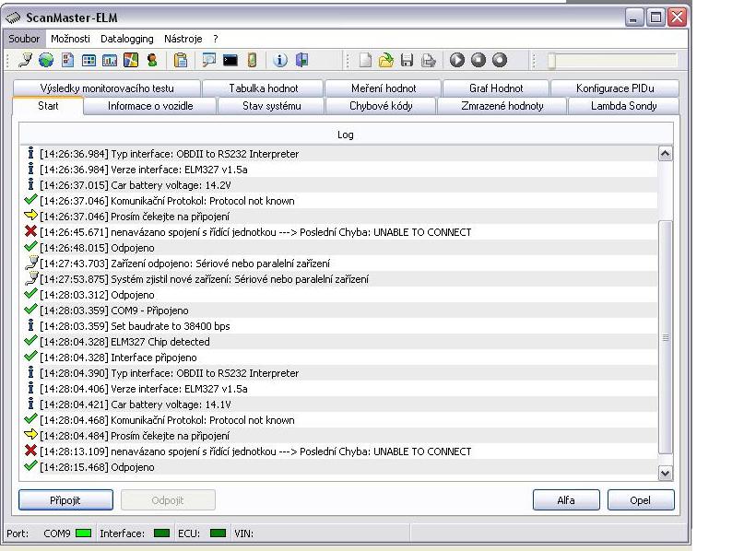Screen dimensions: 756x551
Task: Click the open folder toolbar icon
Action: pyautogui.click(x=386, y=61)
